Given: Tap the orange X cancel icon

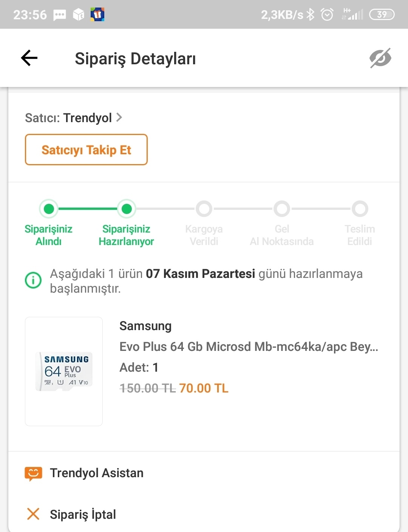Looking at the screenshot, I should 33,514.
